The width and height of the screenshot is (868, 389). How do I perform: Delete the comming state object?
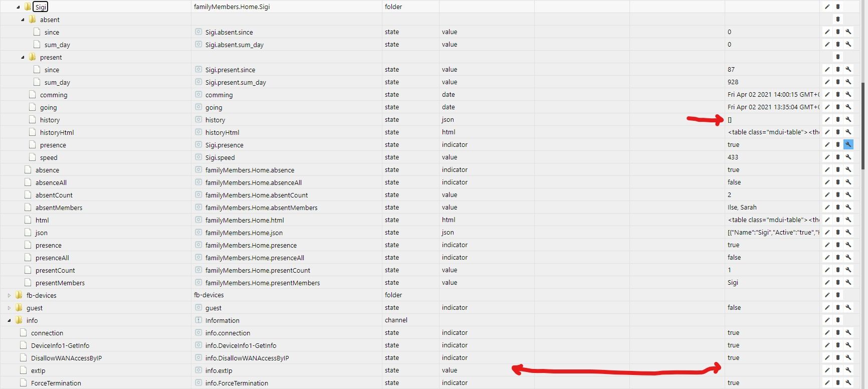tap(838, 95)
